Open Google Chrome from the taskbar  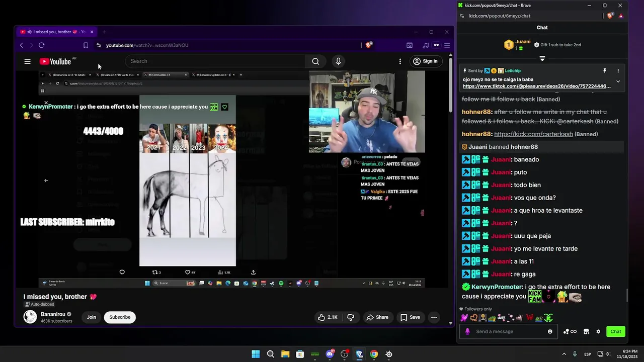[374, 354]
